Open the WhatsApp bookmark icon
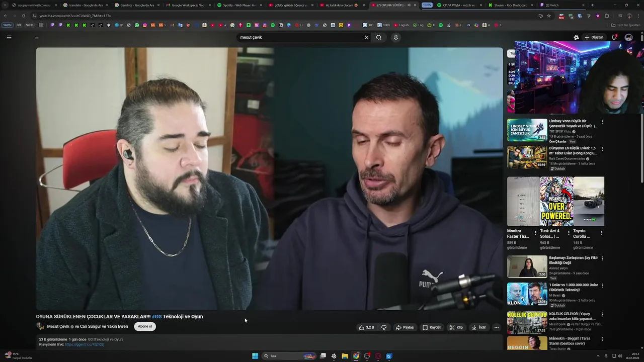Viewport: 644px width, 362px height. pyautogui.click(x=136, y=25)
